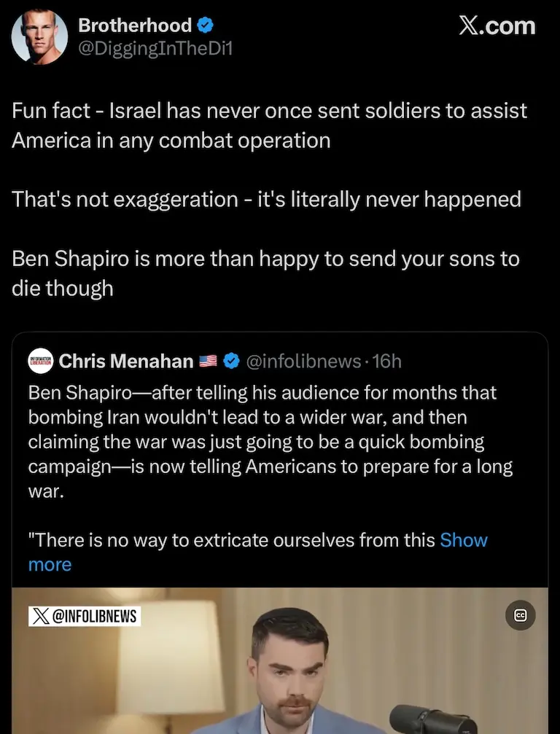Click the "That's not exaggeration" line
Viewport: 560px width, 734px height.
[266, 199]
